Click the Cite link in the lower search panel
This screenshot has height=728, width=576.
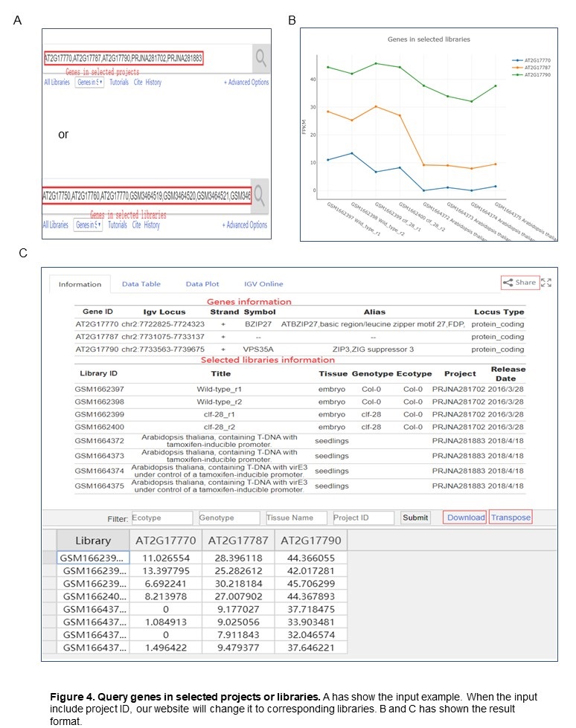[x=137, y=225]
